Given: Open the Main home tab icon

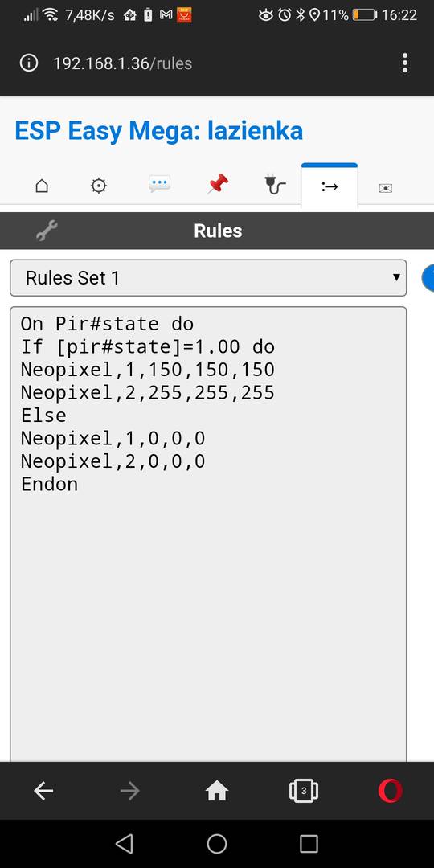Looking at the screenshot, I should click(x=42, y=186).
